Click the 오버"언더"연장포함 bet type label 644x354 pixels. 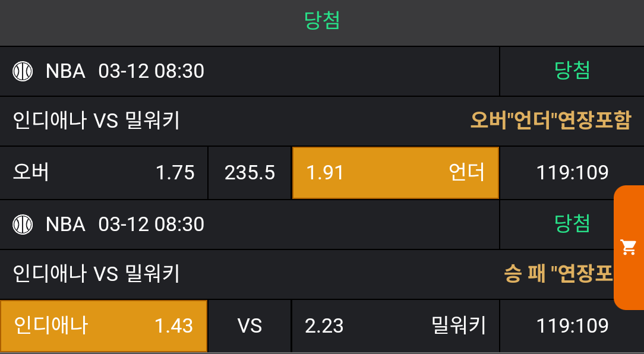(550, 121)
